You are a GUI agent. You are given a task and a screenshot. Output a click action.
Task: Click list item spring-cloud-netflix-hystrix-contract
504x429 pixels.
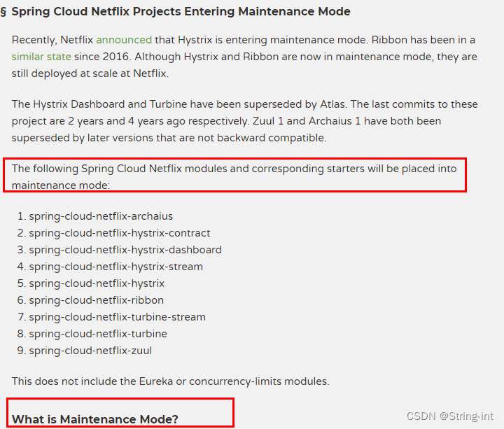[x=120, y=233]
